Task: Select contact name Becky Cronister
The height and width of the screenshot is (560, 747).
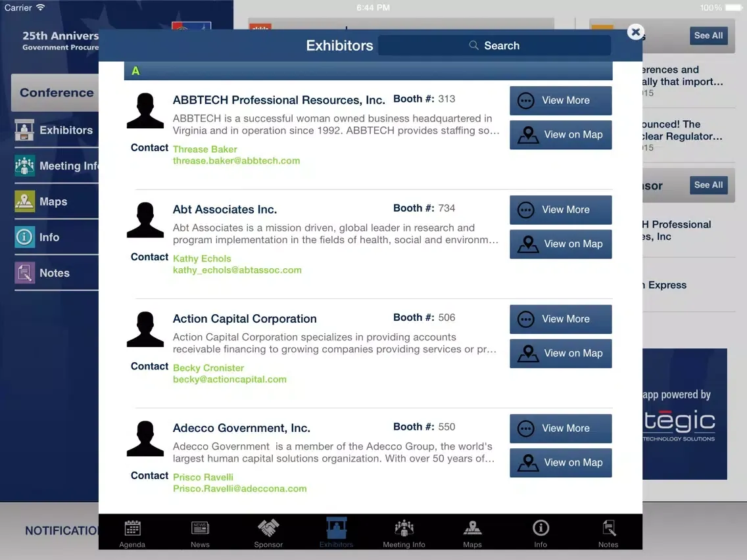Action: 208,367
